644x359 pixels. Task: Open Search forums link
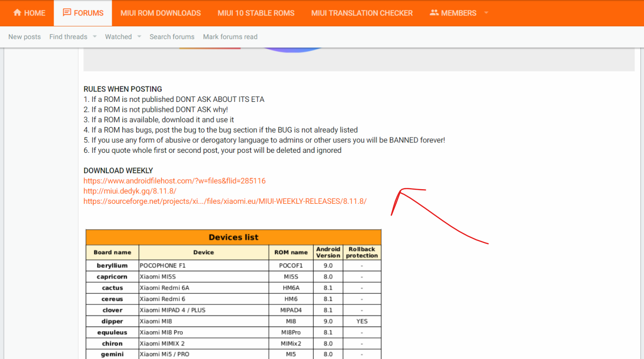(172, 37)
